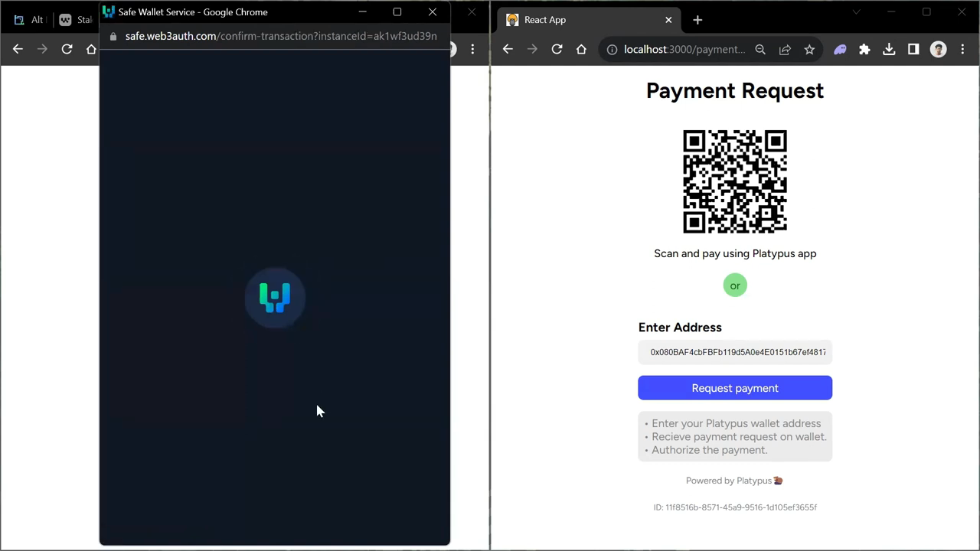
Task: Go forward in left background browser
Action: point(42,49)
